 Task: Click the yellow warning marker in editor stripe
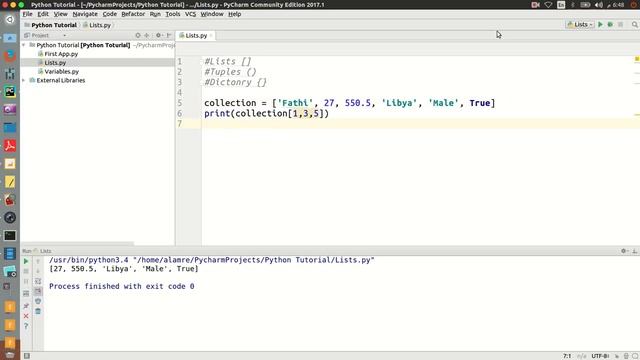click(637, 59)
